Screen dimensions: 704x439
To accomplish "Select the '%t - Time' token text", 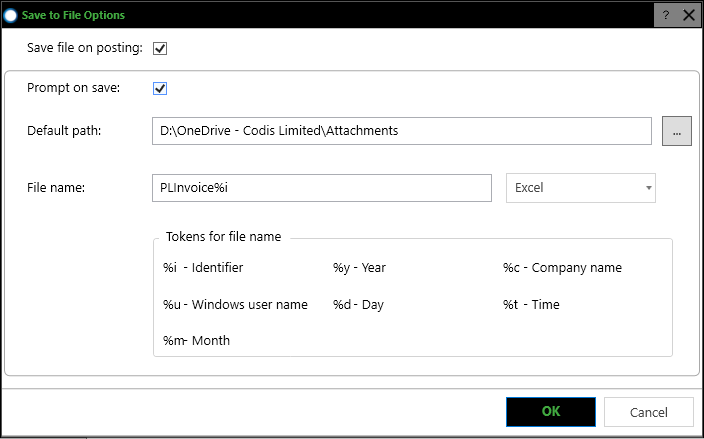I will [x=531, y=304].
